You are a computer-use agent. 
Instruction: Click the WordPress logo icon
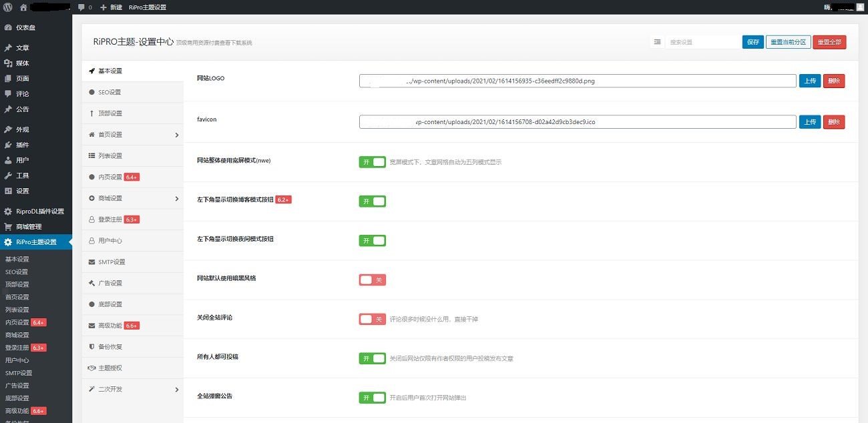pos(7,7)
